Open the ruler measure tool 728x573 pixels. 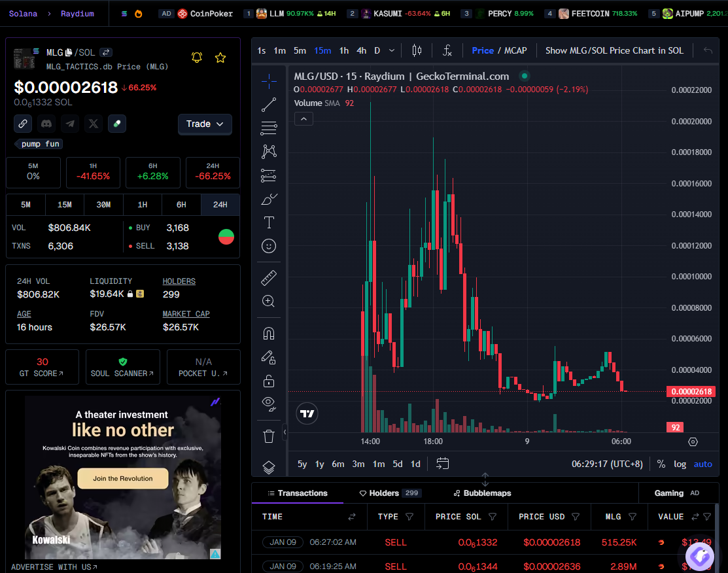coord(269,278)
